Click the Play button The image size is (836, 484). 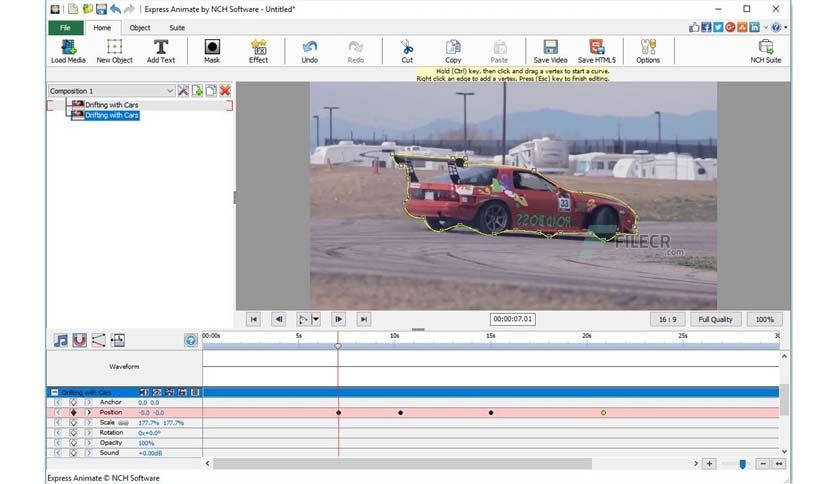point(303,319)
